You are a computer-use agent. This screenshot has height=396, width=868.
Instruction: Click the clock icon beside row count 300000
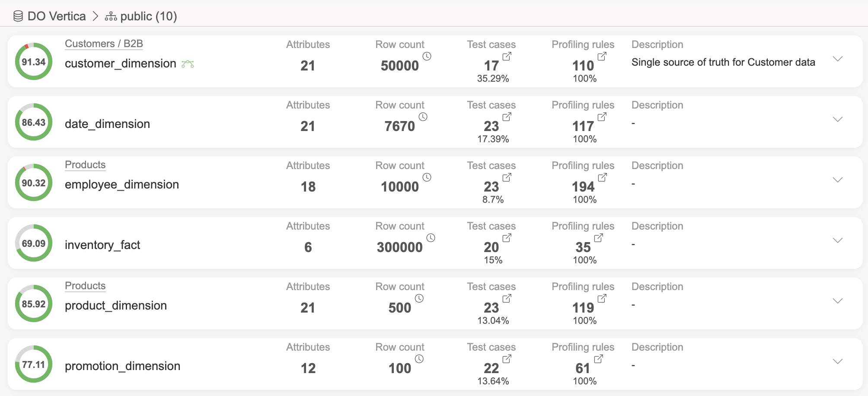click(x=431, y=238)
